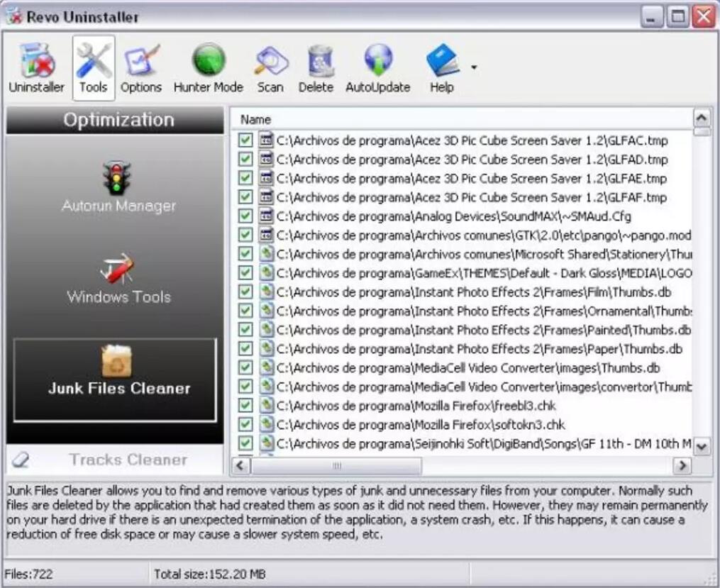Click file icon of GameEx THEMES row
This screenshot has width=720, height=588.
coord(266,272)
